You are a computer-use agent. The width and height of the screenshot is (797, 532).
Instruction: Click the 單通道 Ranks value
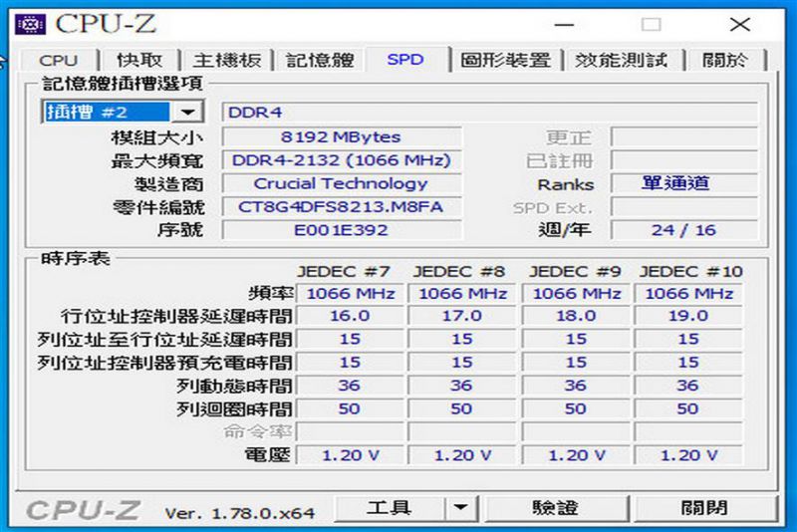click(x=684, y=183)
